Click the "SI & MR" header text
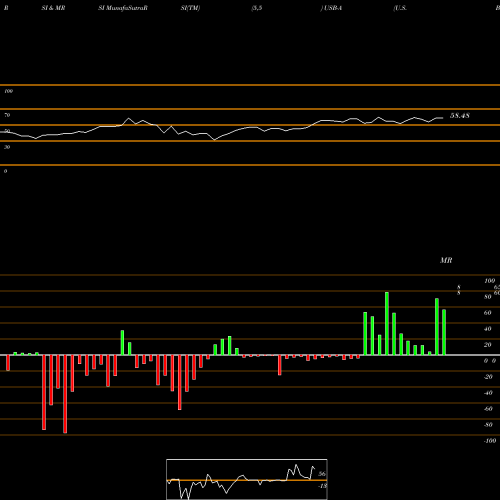The width and height of the screenshot is (500, 500). coord(53,8)
